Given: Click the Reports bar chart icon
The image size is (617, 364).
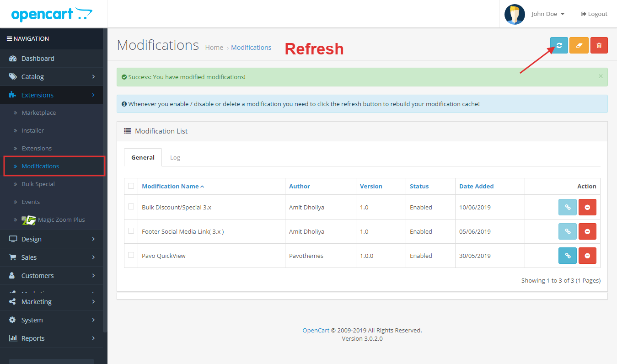Looking at the screenshot, I should 13,338.
